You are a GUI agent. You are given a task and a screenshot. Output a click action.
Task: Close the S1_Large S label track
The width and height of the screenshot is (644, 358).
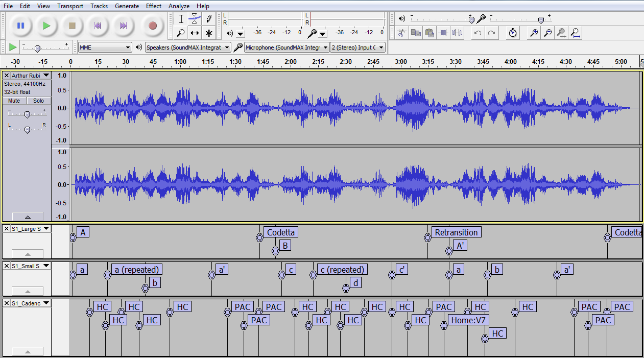coord(7,229)
